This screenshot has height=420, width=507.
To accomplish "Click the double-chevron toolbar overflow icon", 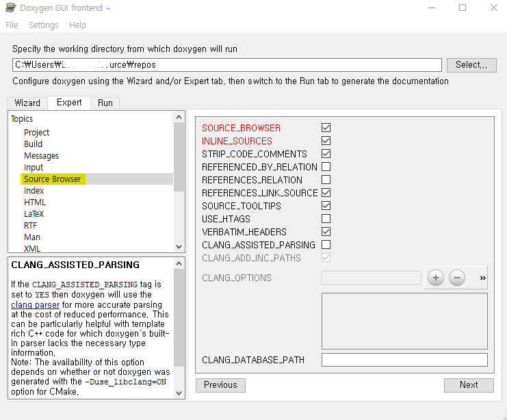I will (x=483, y=278).
